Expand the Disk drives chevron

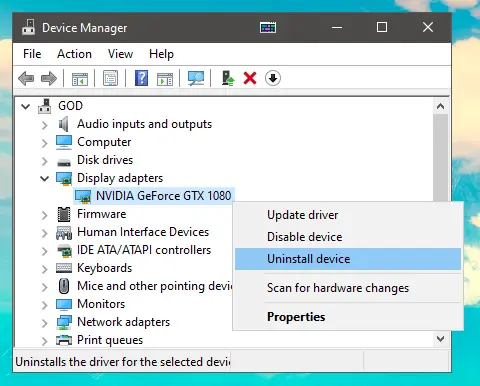[45, 161]
